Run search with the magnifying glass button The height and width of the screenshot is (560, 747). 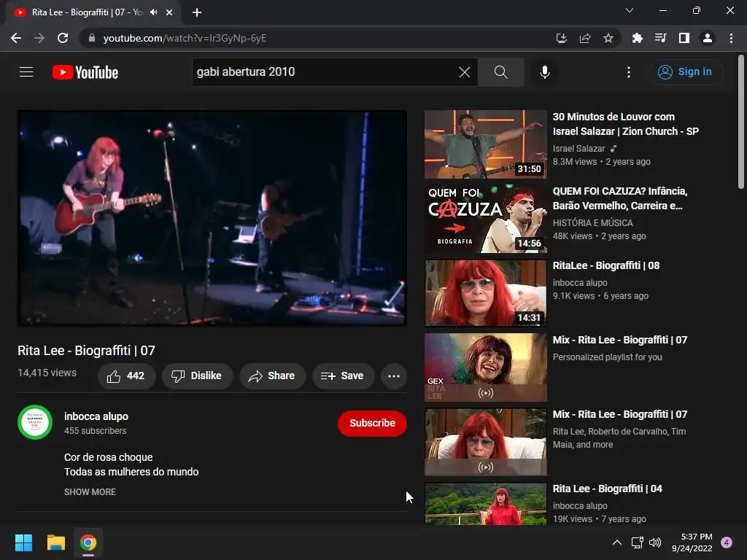(500, 72)
